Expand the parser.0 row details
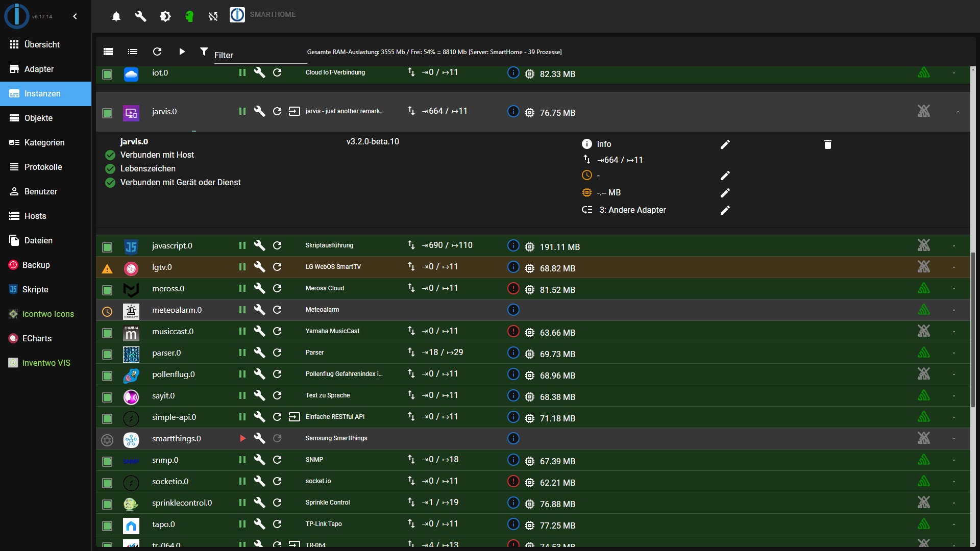This screenshot has height=551, width=980. click(x=954, y=353)
